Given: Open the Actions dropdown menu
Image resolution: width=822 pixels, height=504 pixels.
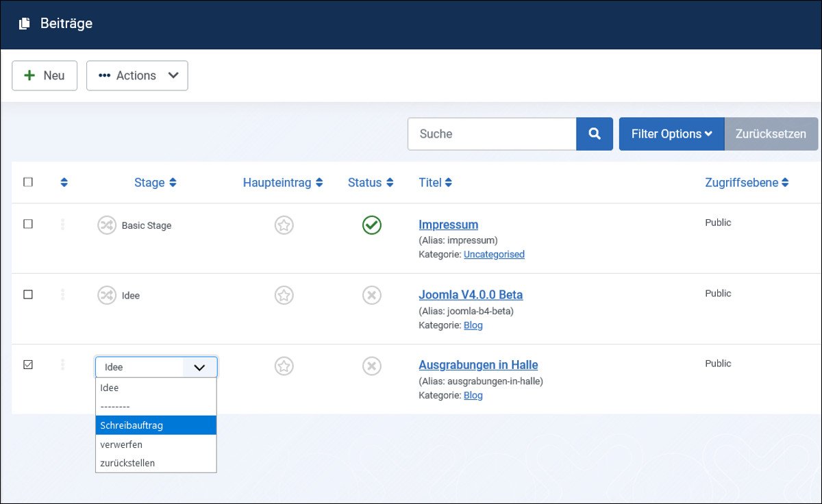Looking at the screenshot, I should point(137,75).
